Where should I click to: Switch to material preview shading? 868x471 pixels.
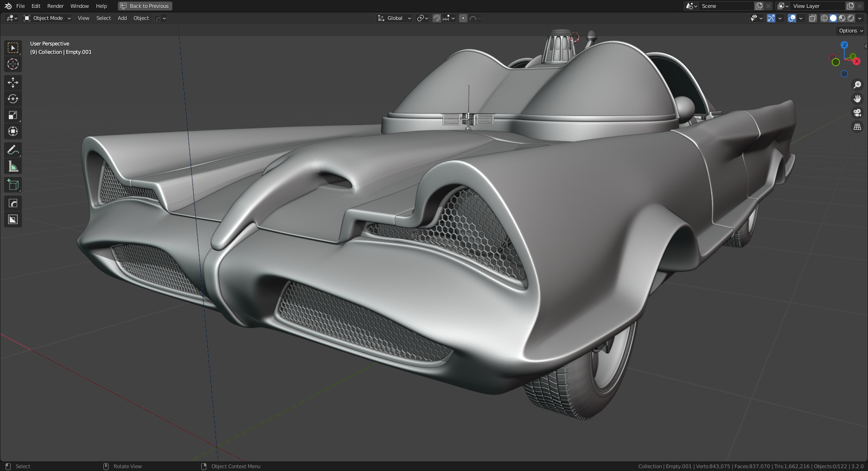coord(842,18)
